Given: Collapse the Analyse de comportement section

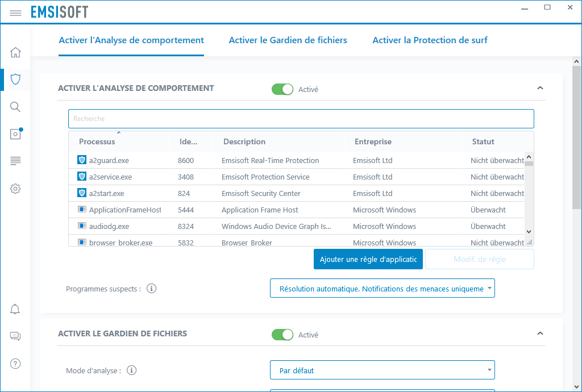Looking at the screenshot, I should 540,88.
